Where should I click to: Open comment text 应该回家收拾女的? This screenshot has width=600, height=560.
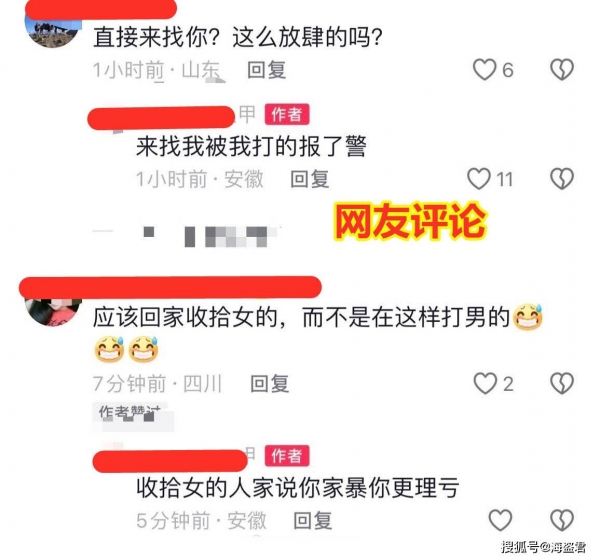(x=185, y=318)
